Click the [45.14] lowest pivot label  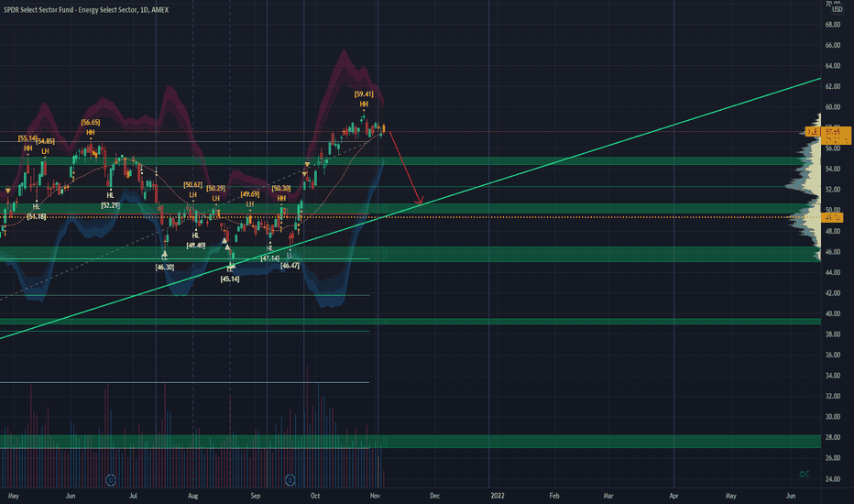230,279
